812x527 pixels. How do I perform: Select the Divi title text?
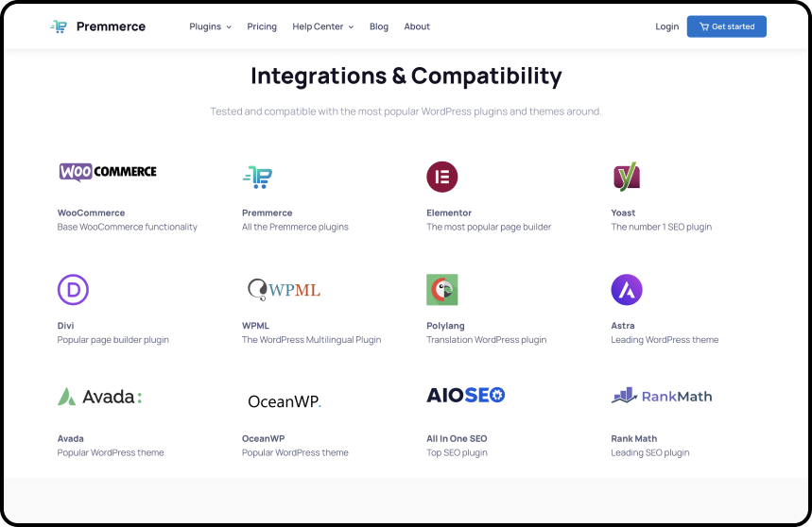66,325
